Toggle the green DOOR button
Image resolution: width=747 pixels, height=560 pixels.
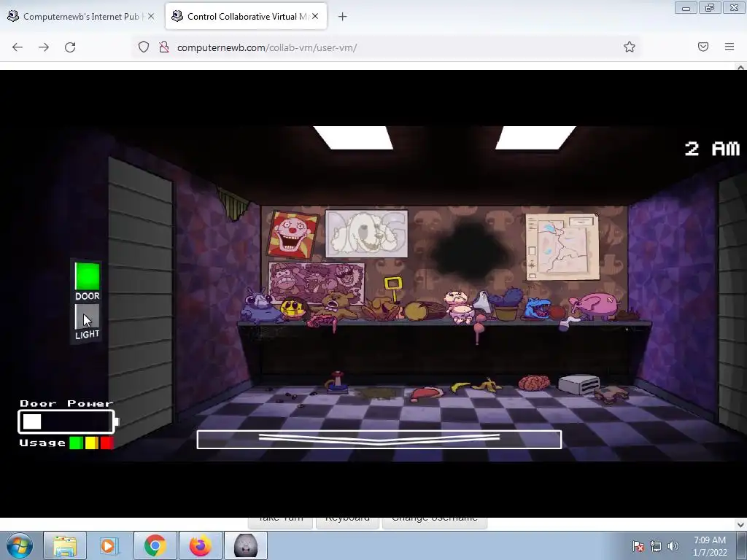click(88, 276)
